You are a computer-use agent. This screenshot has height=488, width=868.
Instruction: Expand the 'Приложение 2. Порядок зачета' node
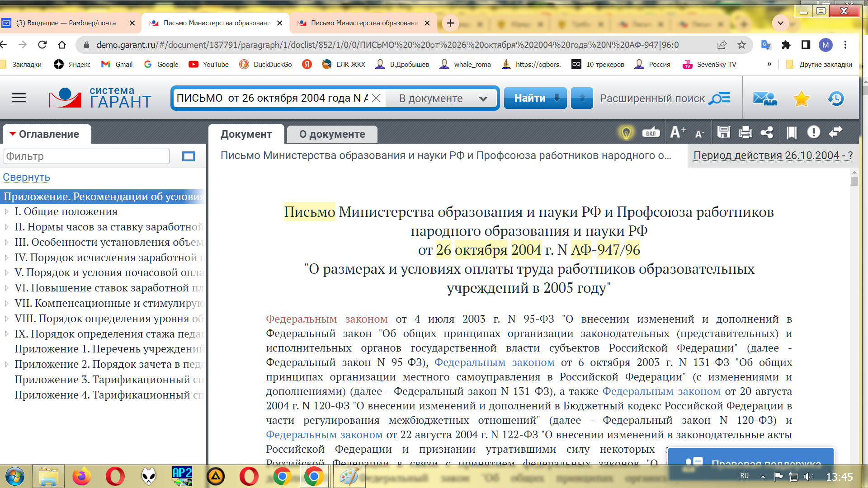click(6, 364)
